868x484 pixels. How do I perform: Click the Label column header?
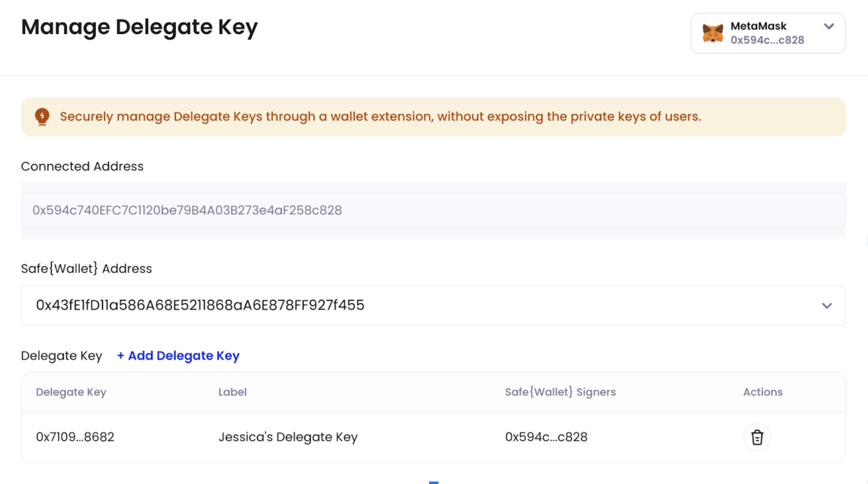click(x=232, y=392)
